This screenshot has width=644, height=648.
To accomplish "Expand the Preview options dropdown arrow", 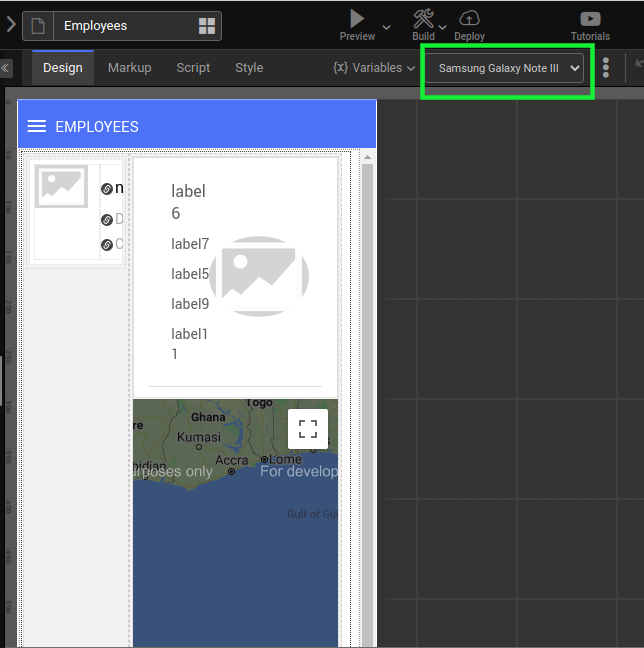I will pos(386,27).
